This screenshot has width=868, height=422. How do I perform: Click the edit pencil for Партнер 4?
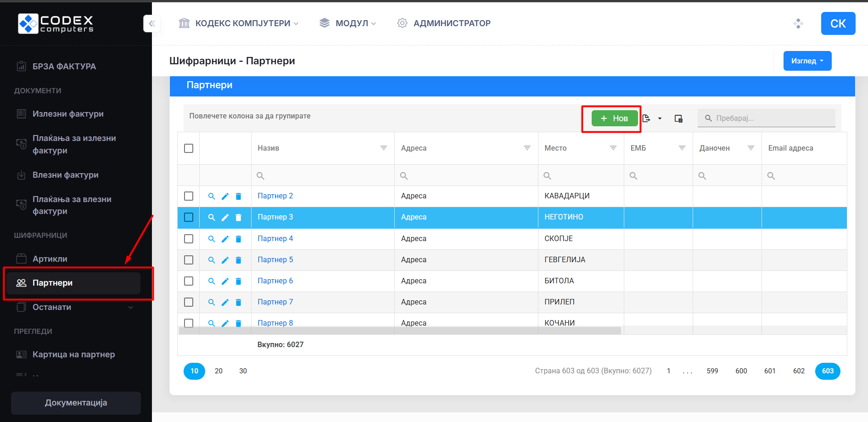tap(225, 239)
